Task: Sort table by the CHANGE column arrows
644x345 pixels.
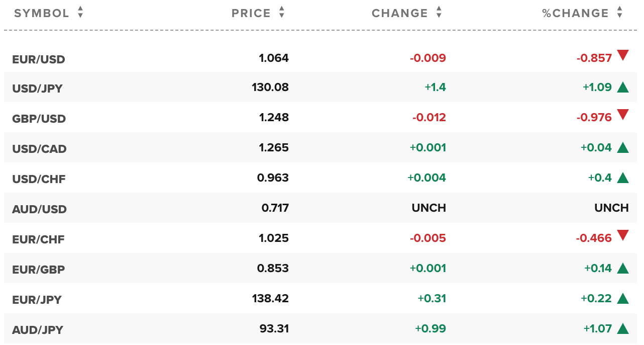Action: [x=439, y=13]
